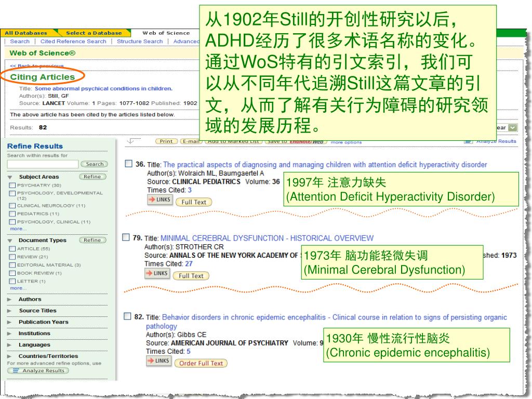This screenshot has width=532, height=399.
Task: Click more under Document Types
Action: pyautogui.click(x=18, y=288)
